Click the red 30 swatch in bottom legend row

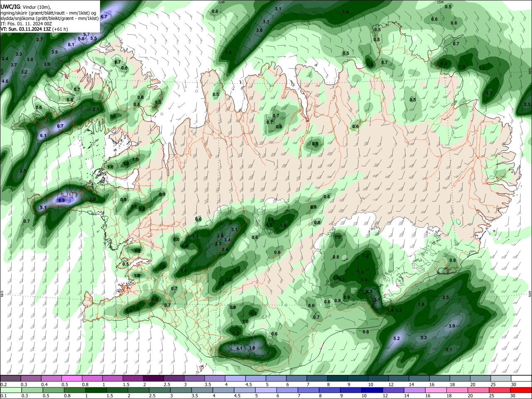tap(521, 390)
